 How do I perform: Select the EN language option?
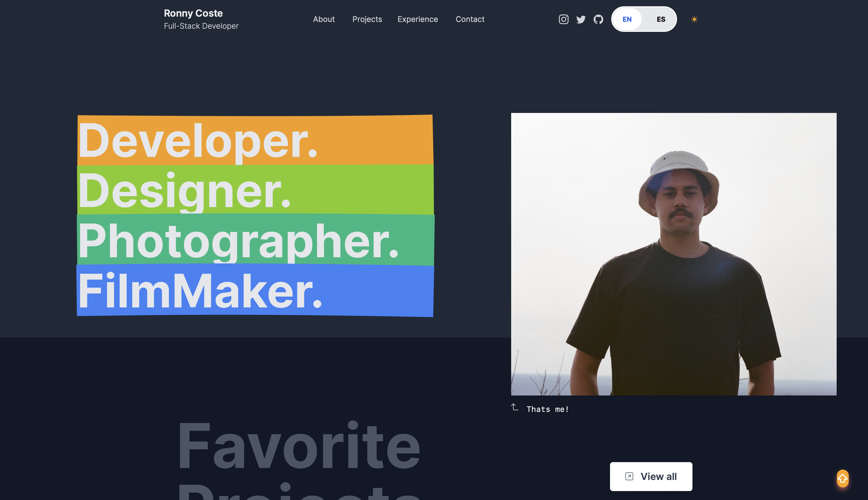click(628, 19)
